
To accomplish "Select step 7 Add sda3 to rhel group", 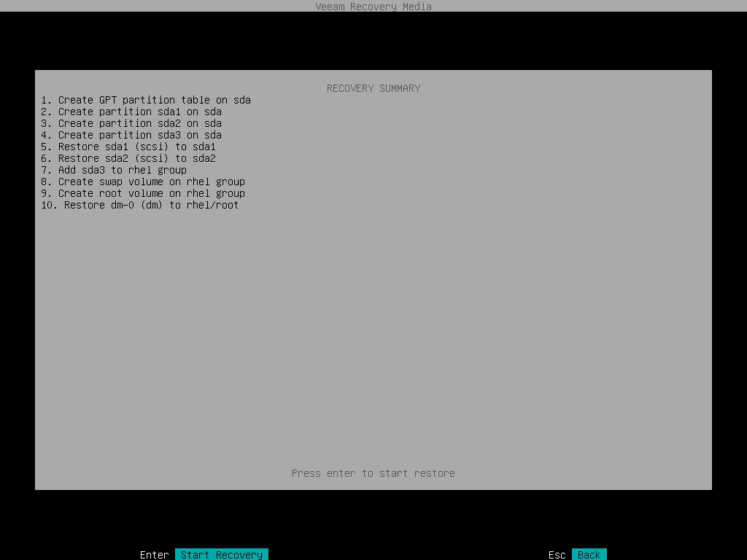I will click(114, 170).
